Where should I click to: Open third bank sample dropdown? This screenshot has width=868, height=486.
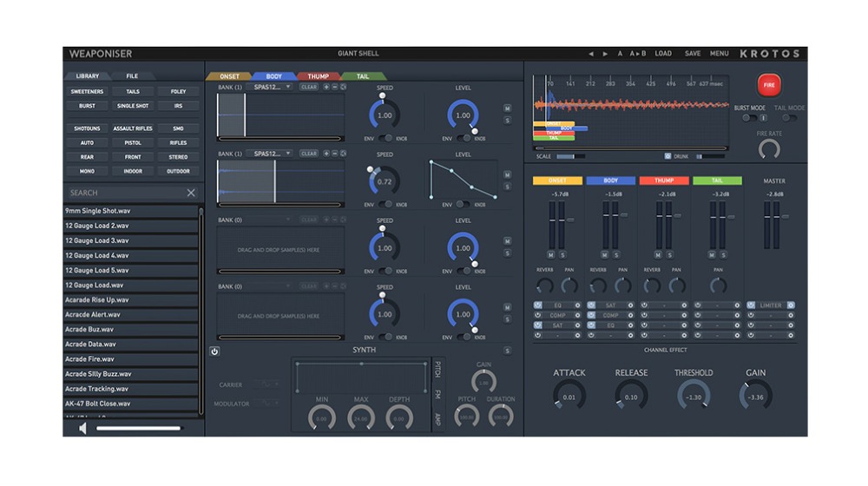(270, 220)
